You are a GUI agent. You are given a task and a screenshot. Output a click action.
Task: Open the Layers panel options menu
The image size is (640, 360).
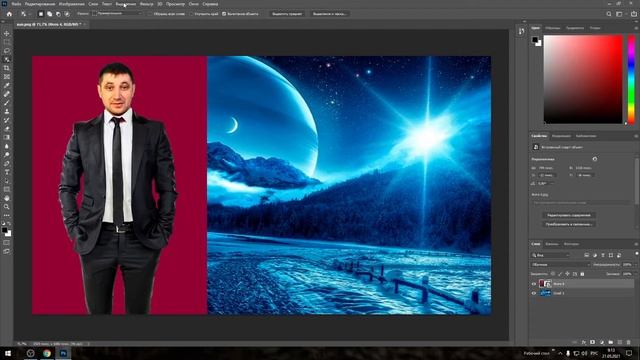click(x=636, y=244)
